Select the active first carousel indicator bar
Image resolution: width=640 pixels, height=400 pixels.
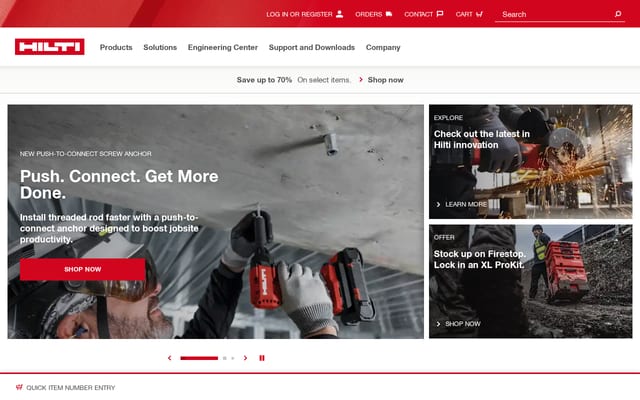tap(199, 358)
